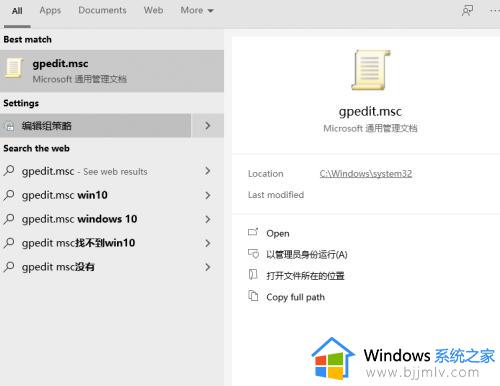
Task: Select the Web tab
Action: (x=153, y=10)
